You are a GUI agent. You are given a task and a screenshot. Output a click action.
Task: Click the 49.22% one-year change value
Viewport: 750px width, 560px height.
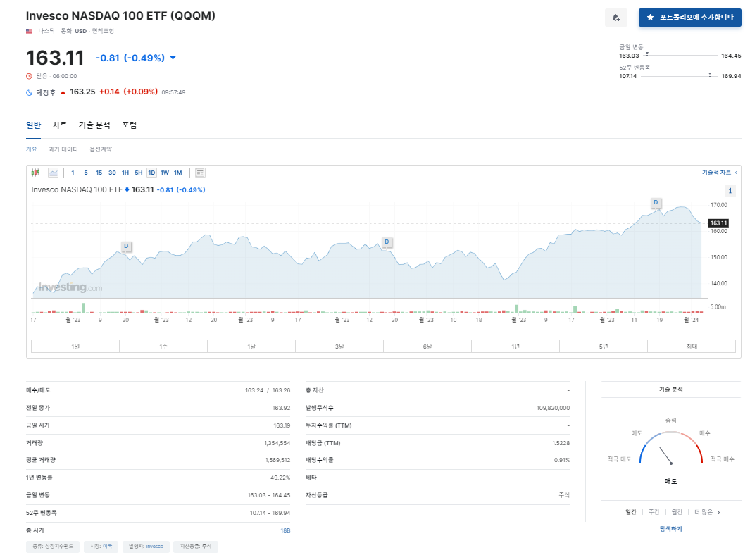[280, 478]
